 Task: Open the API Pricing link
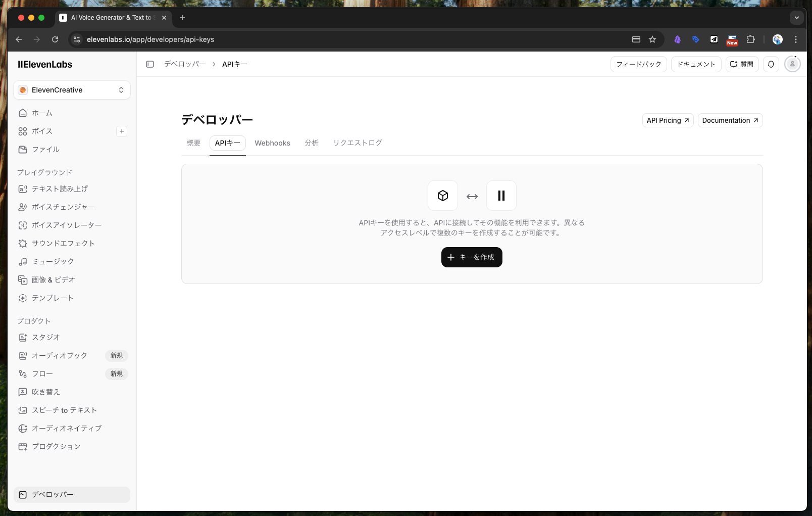click(668, 120)
